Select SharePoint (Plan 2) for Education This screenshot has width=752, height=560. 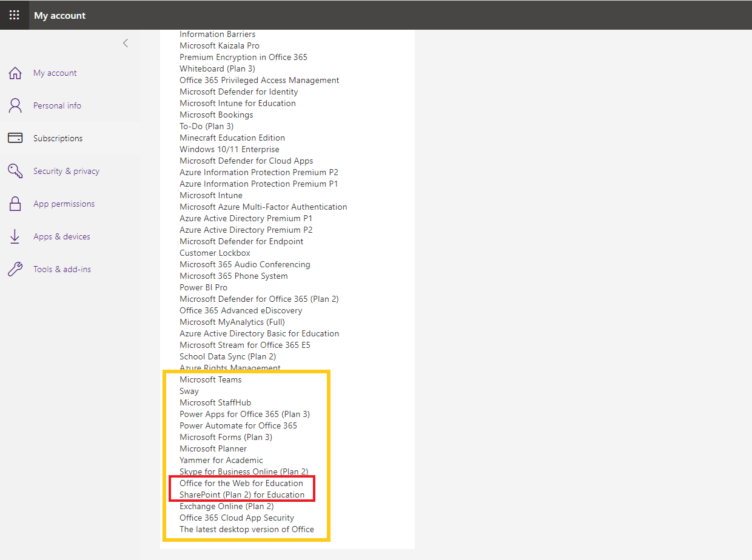[x=242, y=495]
